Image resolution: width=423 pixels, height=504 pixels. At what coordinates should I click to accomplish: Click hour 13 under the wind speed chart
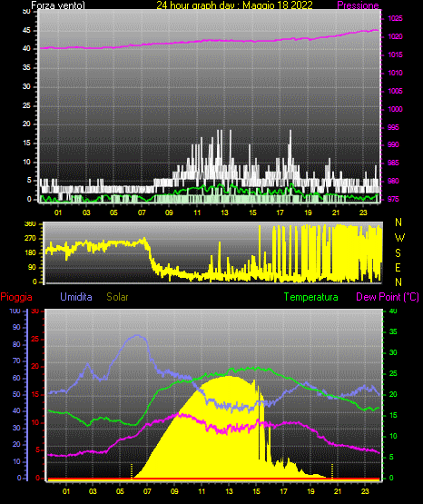coord(224,212)
